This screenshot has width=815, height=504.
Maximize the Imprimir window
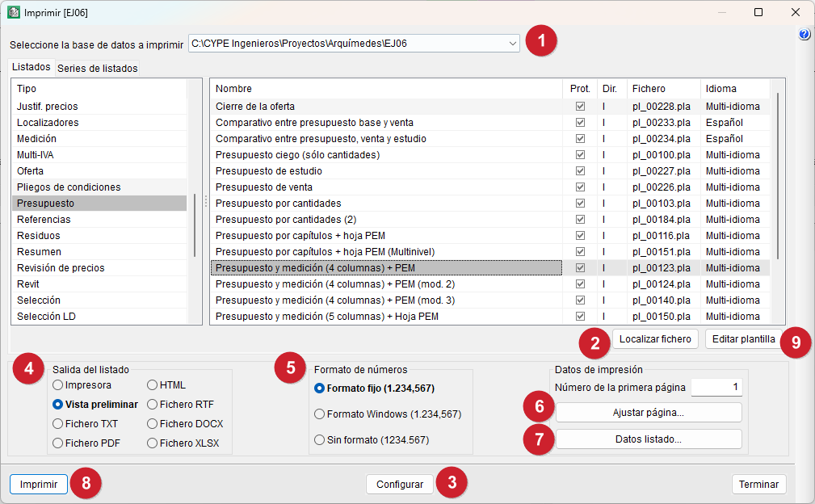click(x=758, y=12)
